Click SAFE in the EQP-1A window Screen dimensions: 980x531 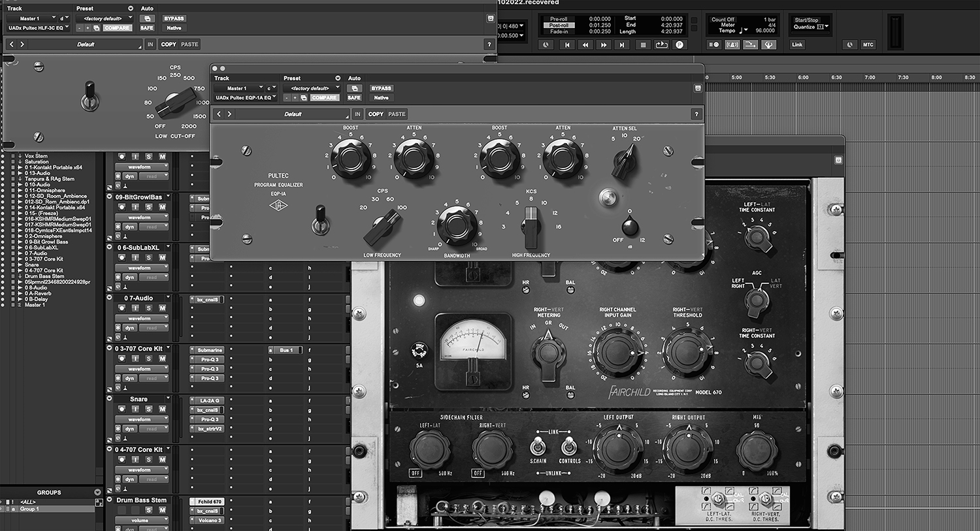coord(353,98)
